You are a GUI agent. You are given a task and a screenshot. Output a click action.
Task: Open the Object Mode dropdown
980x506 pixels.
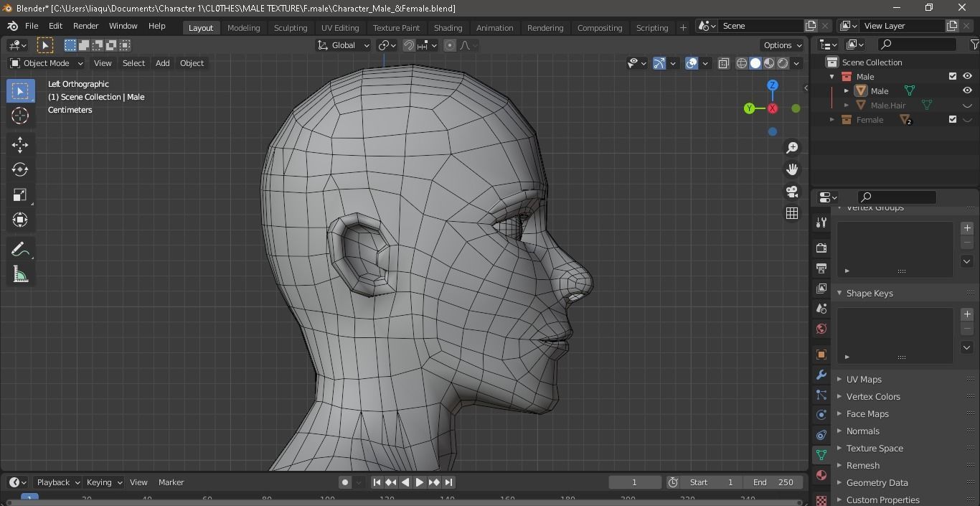click(x=47, y=63)
